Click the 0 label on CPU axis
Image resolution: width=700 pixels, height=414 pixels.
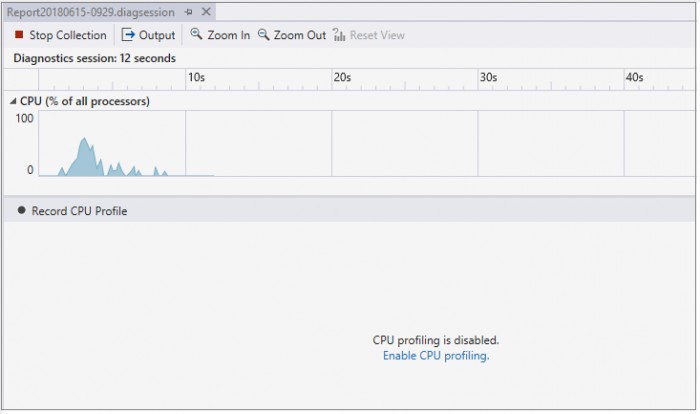29,170
